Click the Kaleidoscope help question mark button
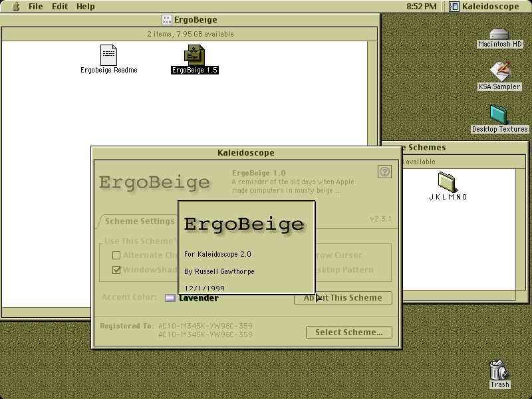 point(384,172)
